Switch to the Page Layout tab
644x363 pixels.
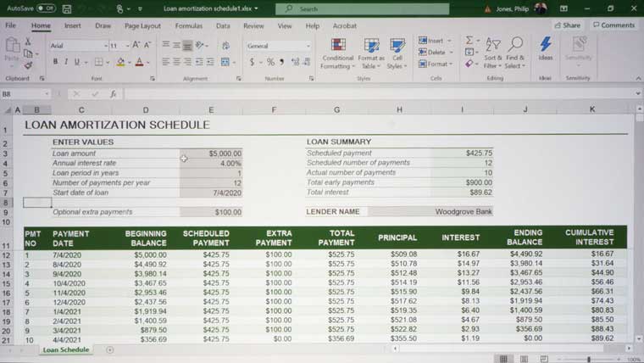click(142, 26)
